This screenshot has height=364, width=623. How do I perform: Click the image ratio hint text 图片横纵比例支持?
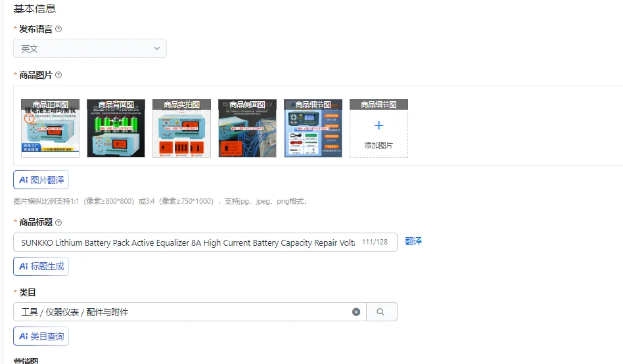(x=160, y=202)
